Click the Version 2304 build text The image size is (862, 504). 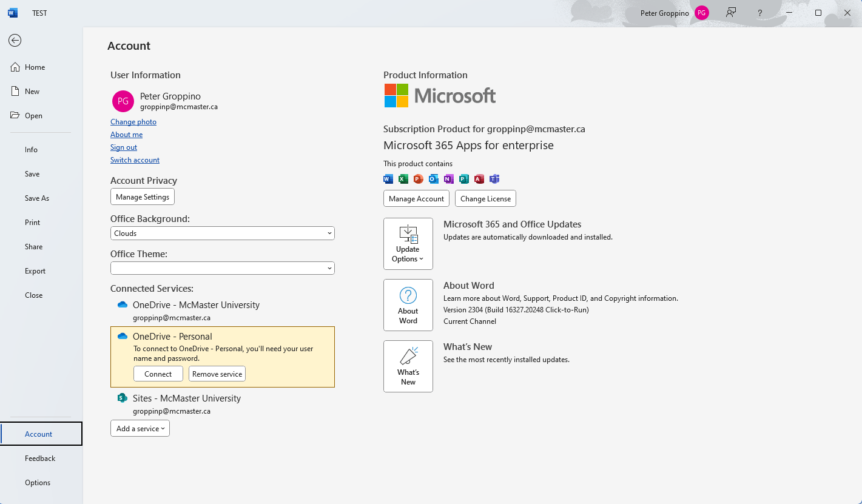point(516,310)
